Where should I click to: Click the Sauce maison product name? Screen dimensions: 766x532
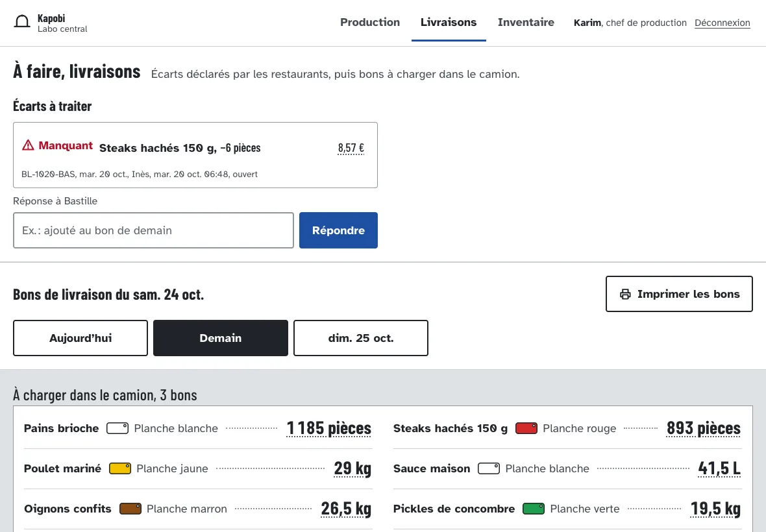432,468
